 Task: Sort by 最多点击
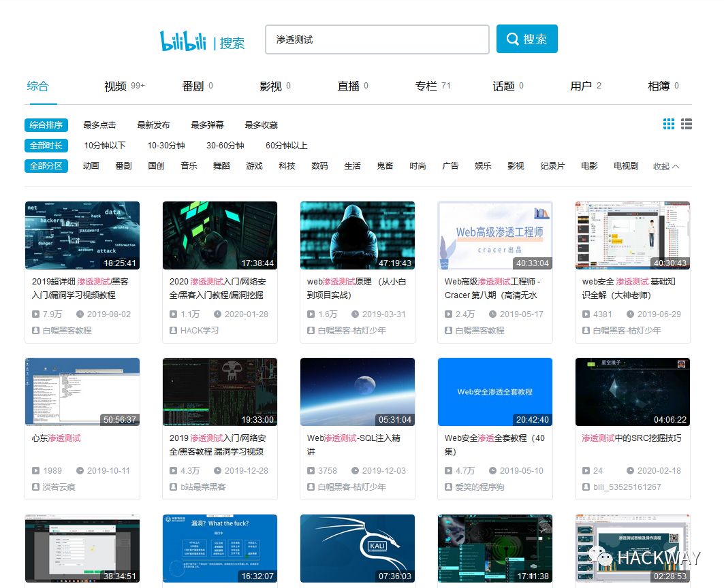tap(99, 125)
